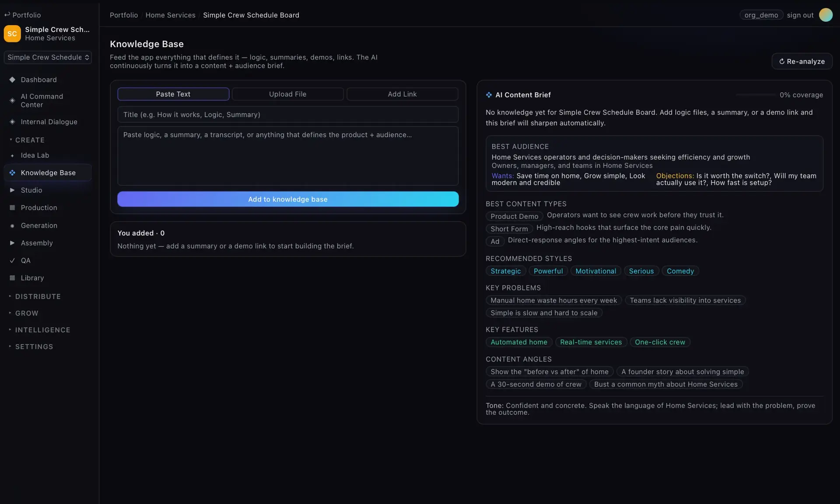
Task: Click the Real-time services feature tag
Action: point(591,342)
